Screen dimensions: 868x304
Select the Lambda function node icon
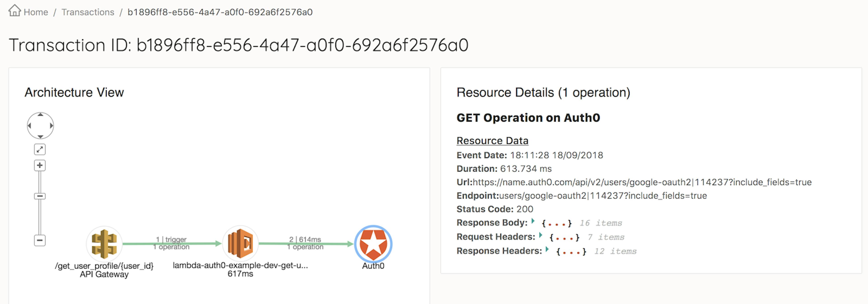pyautogui.click(x=240, y=244)
